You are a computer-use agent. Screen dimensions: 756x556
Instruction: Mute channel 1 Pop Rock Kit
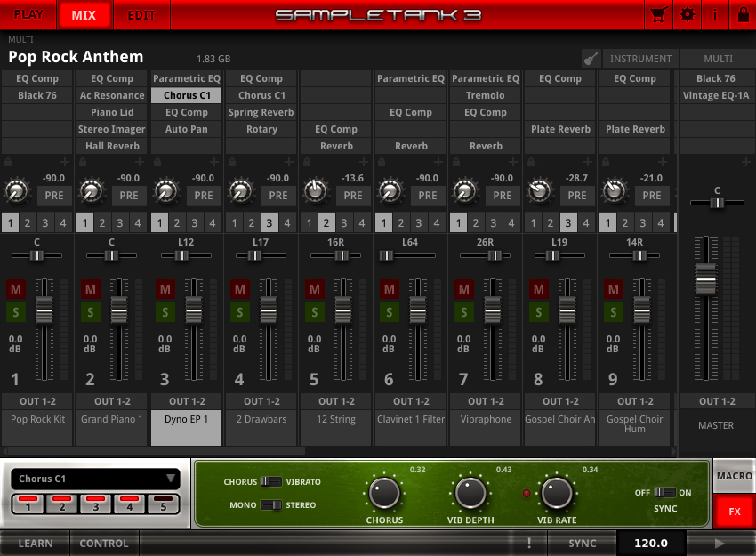[15, 289]
